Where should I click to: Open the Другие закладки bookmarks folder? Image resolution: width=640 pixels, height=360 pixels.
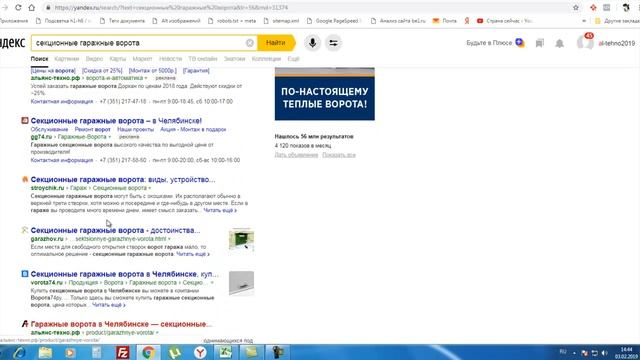[x=617, y=20]
